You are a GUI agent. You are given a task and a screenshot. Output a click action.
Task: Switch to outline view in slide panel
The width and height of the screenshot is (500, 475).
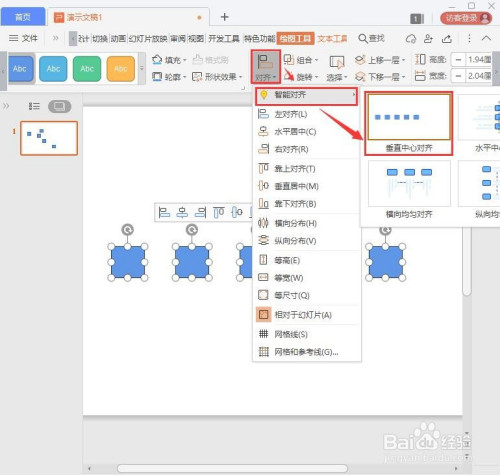coord(34,106)
